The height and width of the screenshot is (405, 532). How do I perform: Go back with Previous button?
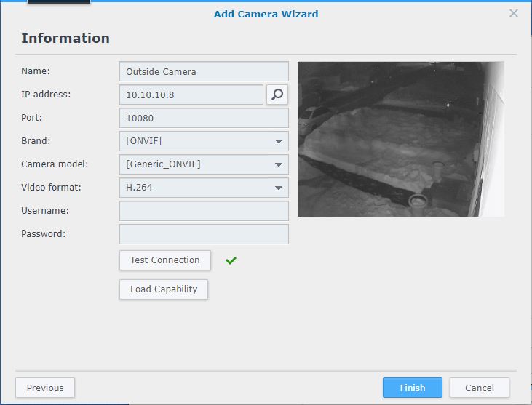45,388
